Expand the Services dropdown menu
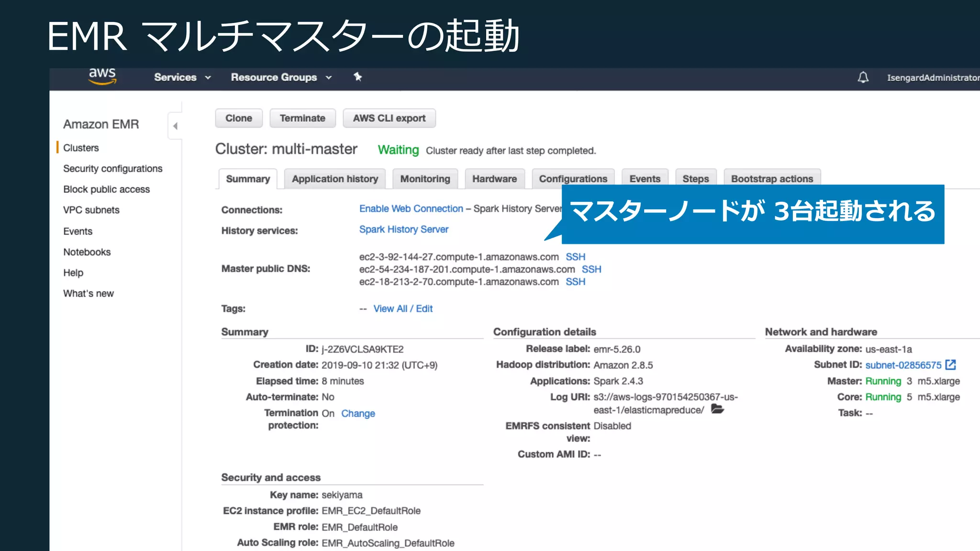The width and height of the screenshot is (980, 551). click(182, 77)
